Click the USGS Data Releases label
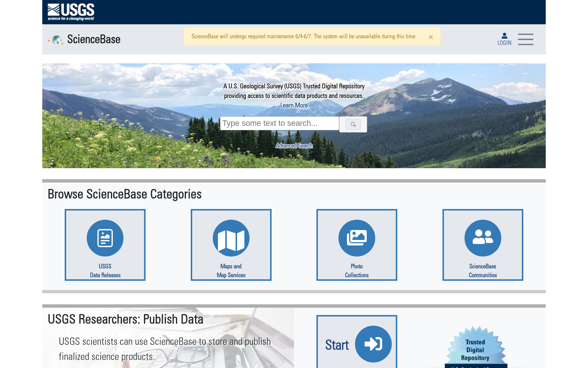588x368 pixels. 105,270
